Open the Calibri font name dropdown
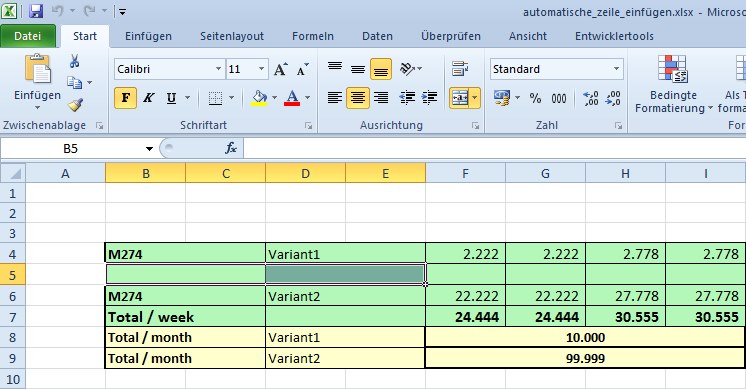 pyautogui.click(x=218, y=69)
